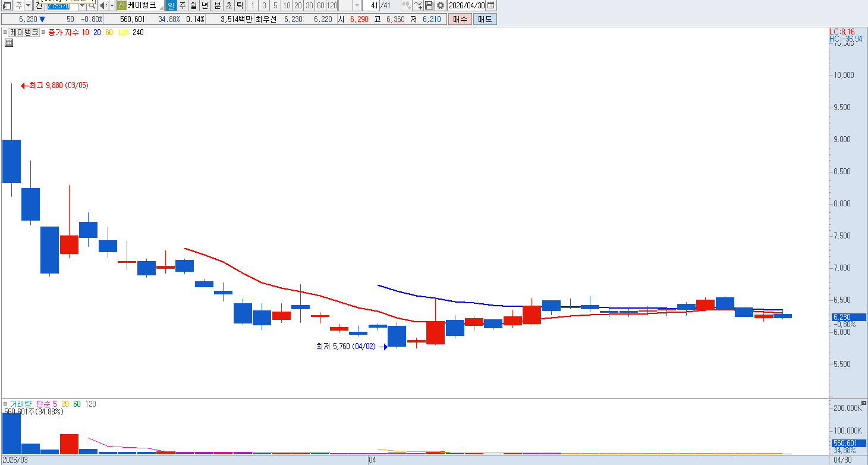Click the 종가 지수 legend text
The width and height of the screenshot is (868, 465).
click(x=63, y=32)
